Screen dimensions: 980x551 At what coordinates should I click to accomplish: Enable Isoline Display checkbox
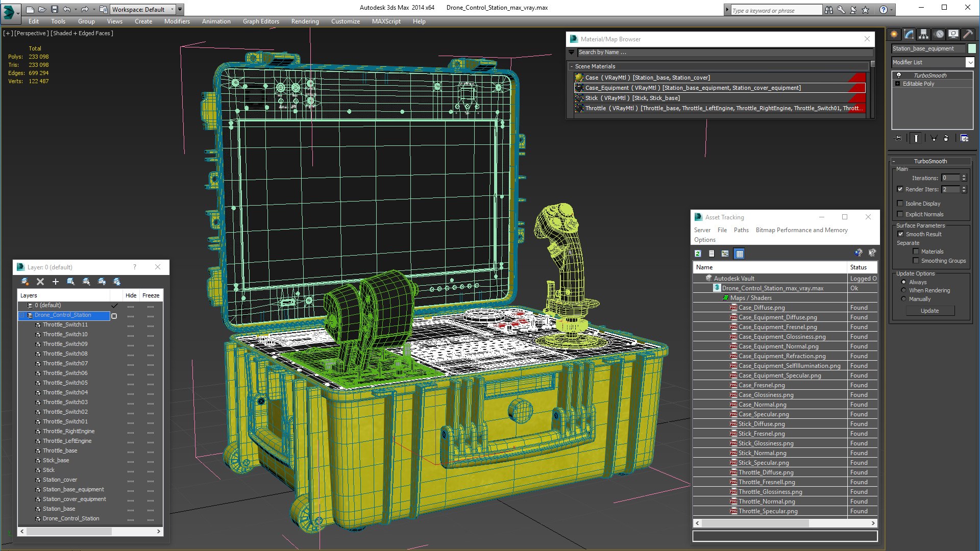point(900,204)
